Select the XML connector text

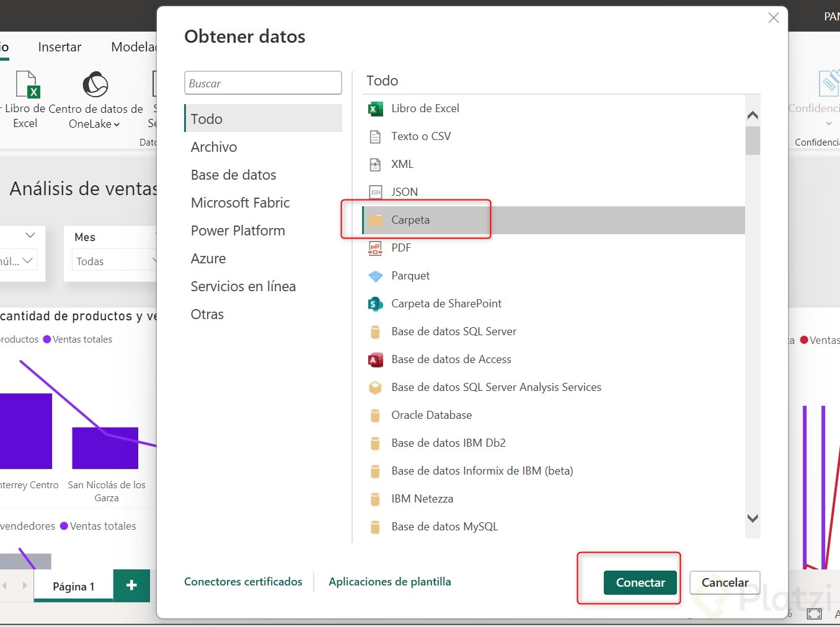(402, 164)
